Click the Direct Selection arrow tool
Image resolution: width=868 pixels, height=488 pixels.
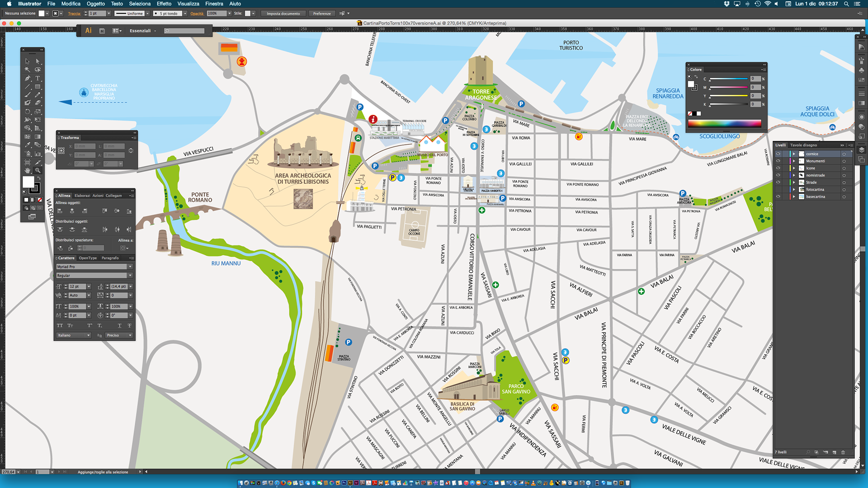[38, 61]
